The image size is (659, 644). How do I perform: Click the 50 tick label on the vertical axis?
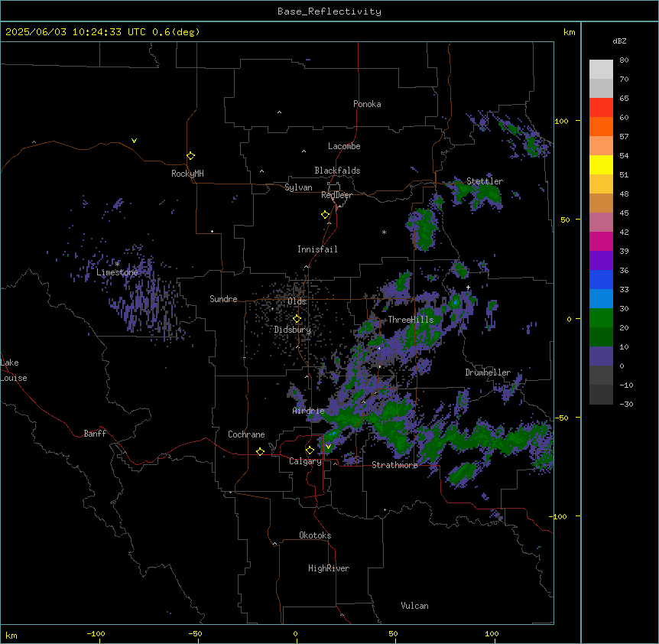click(565, 220)
